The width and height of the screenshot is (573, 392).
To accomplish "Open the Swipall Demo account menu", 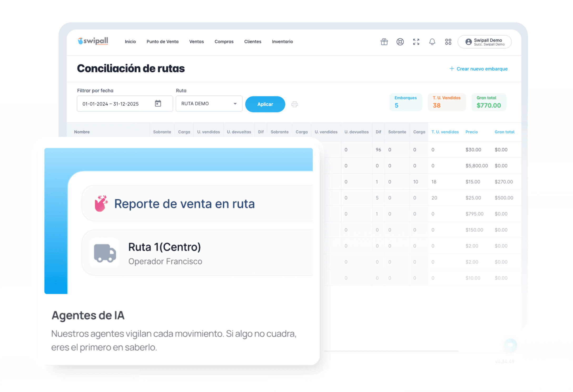I will click(x=485, y=42).
